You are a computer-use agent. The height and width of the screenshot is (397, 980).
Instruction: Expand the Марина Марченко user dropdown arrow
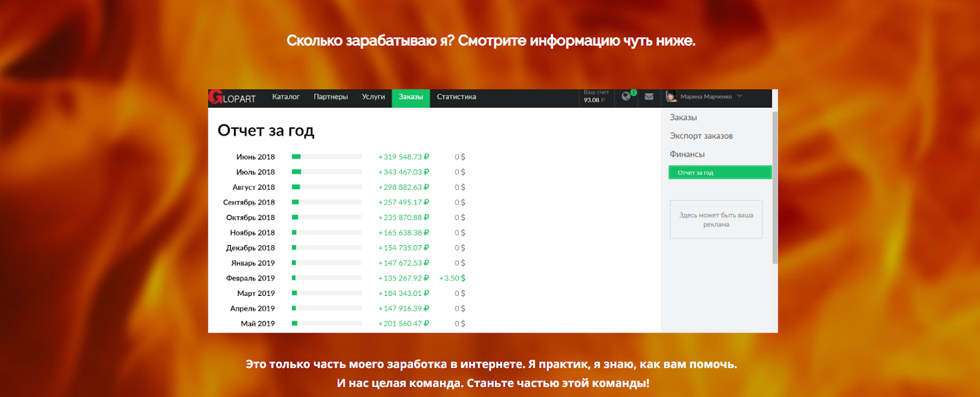point(739,96)
